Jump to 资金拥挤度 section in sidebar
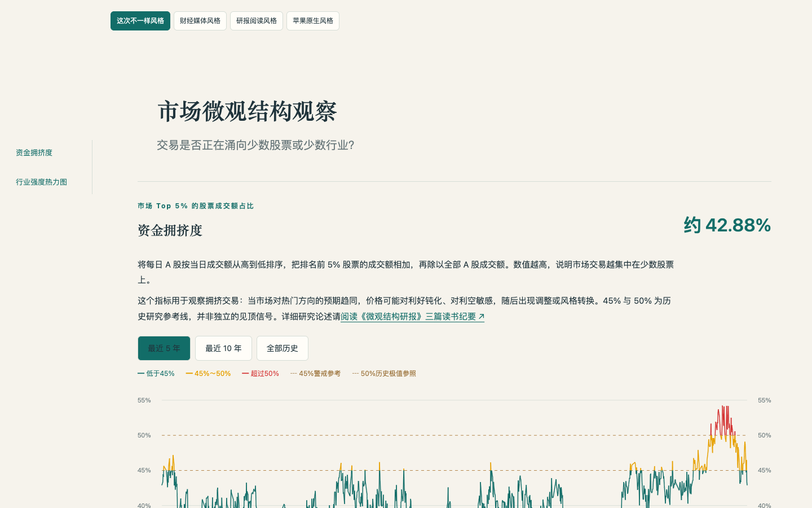Viewport: 812px width, 508px height. click(x=34, y=153)
